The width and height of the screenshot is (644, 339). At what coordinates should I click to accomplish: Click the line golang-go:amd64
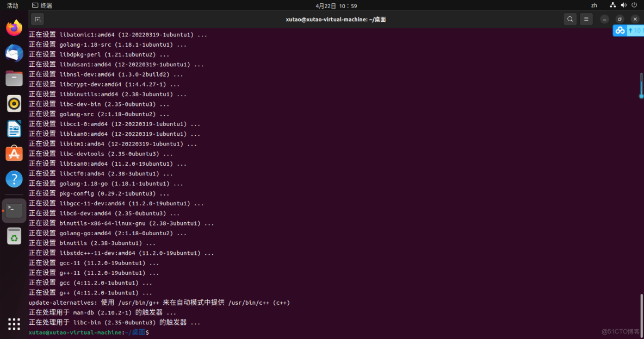pyautogui.click(x=108, y=233)
